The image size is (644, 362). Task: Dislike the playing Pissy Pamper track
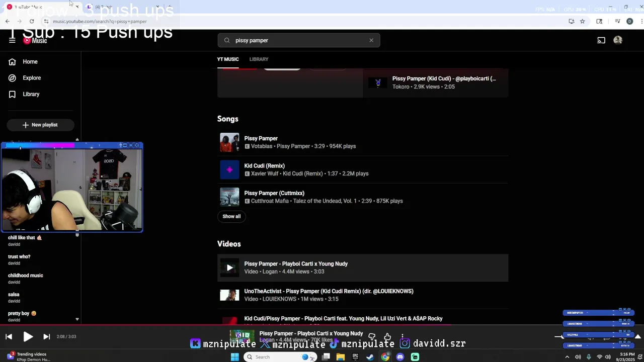click(x=372, y=336)
